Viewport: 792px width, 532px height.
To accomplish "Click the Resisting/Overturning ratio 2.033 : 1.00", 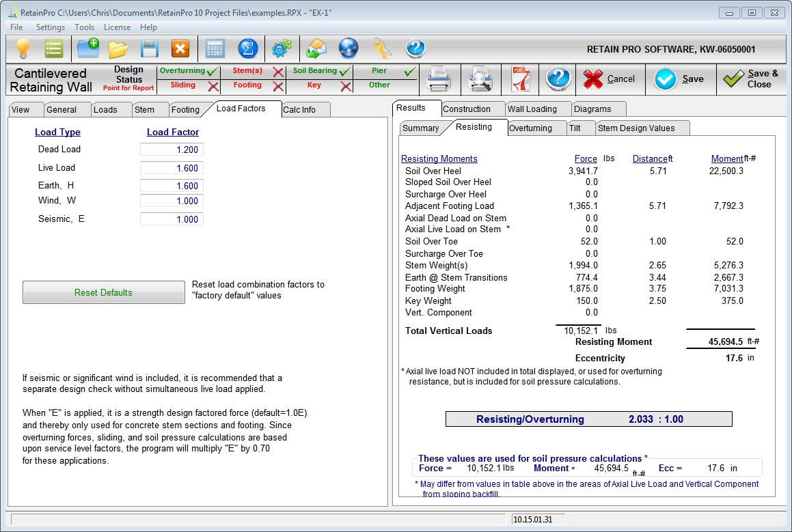I will (655, 419).
